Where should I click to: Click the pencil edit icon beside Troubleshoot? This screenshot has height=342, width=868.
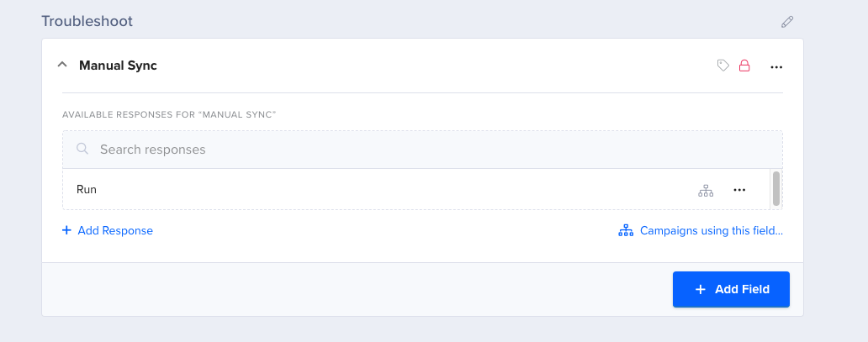coord(787,22)
